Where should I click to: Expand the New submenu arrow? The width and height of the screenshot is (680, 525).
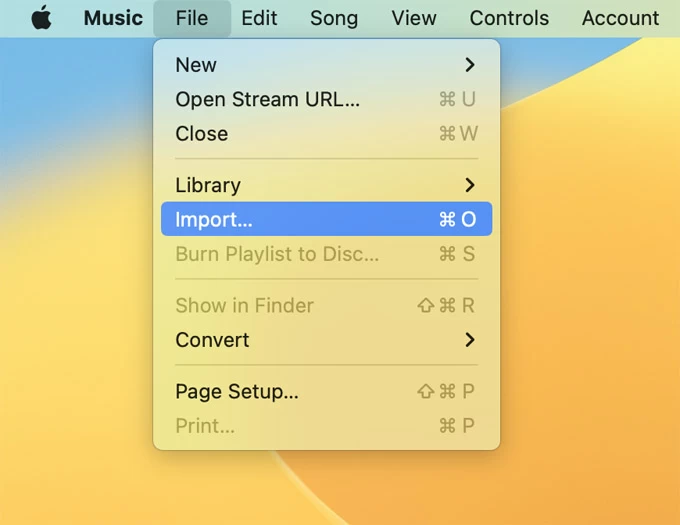coord(470,65)
